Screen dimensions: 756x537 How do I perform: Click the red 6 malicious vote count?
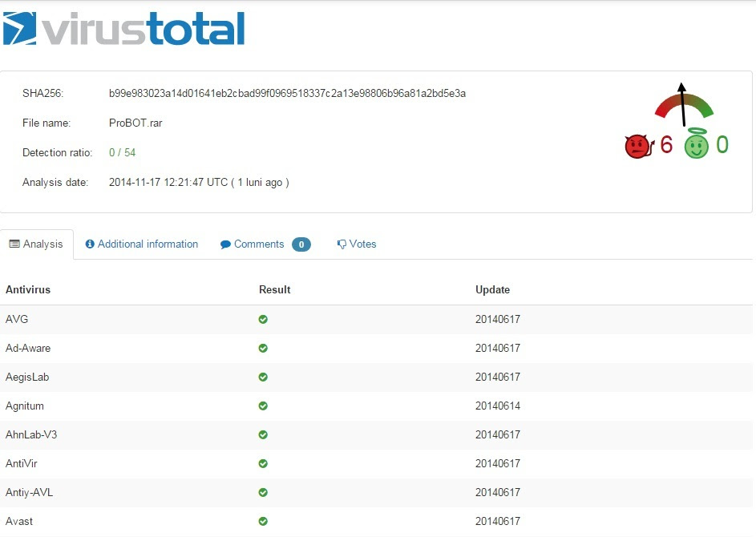tap(666, 144)
